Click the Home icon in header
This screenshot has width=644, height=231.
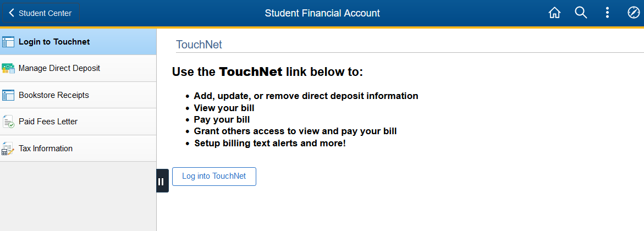(x=554, y=13)
